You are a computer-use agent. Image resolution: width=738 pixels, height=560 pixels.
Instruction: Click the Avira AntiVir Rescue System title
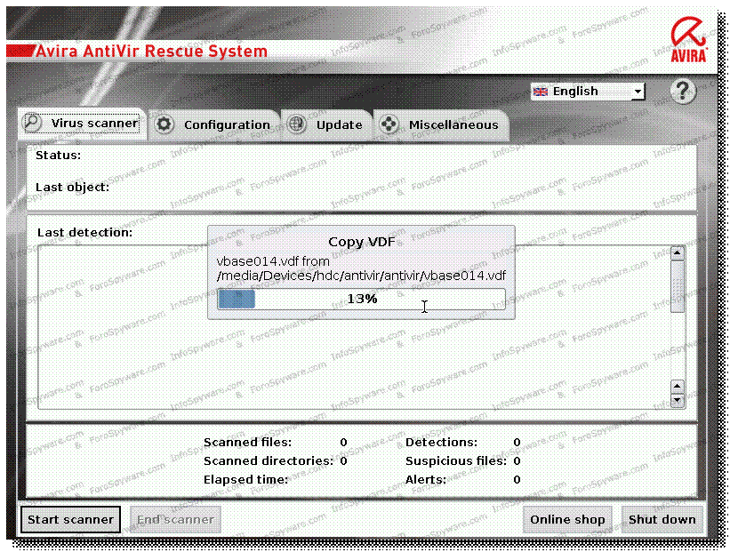[151, 51]
